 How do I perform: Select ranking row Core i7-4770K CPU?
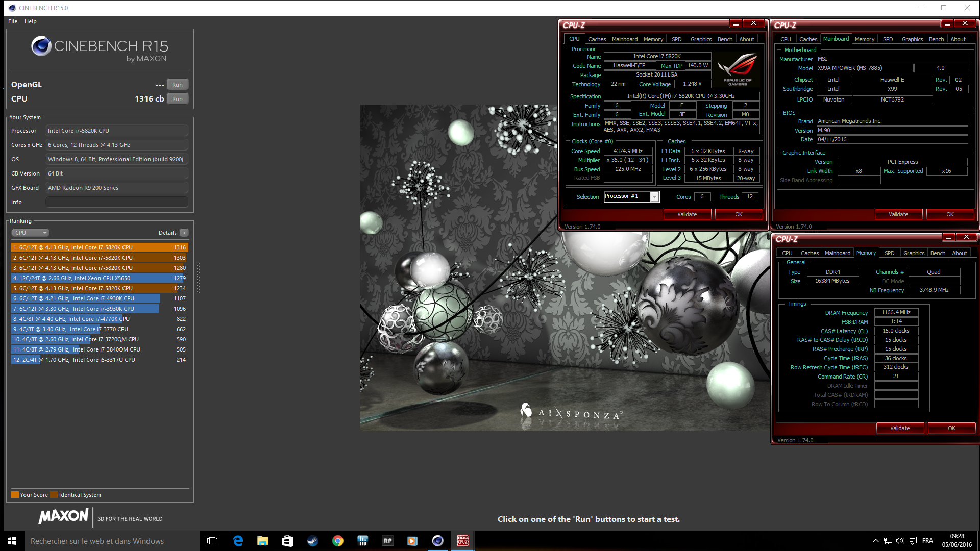point(100,319)
